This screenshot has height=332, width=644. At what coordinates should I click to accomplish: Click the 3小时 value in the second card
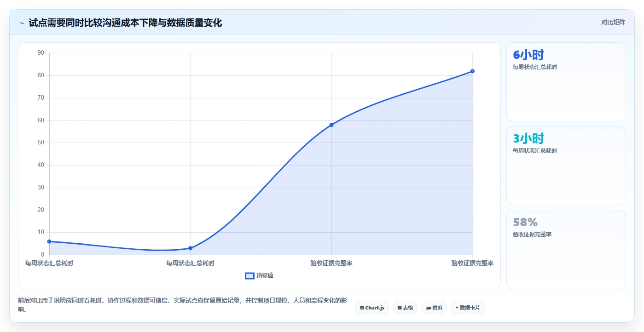click(528, 138)
